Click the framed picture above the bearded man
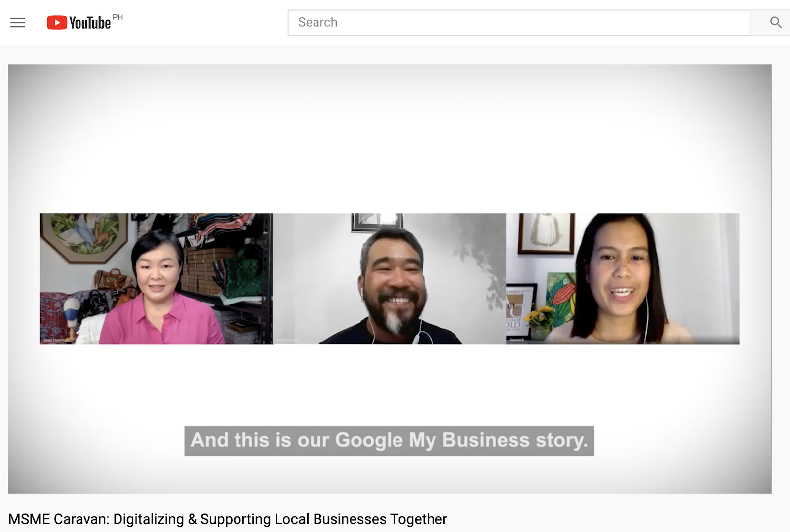 [x=376, y=221]
